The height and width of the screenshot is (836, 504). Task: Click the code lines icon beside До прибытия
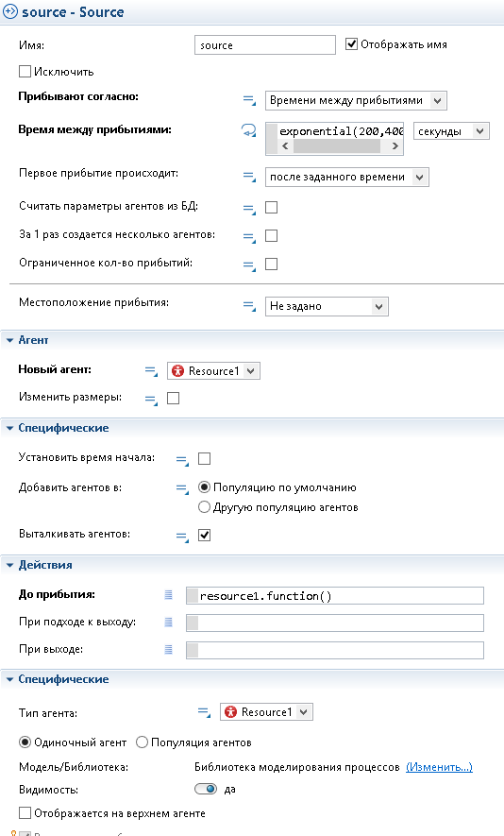pos(168,595)
